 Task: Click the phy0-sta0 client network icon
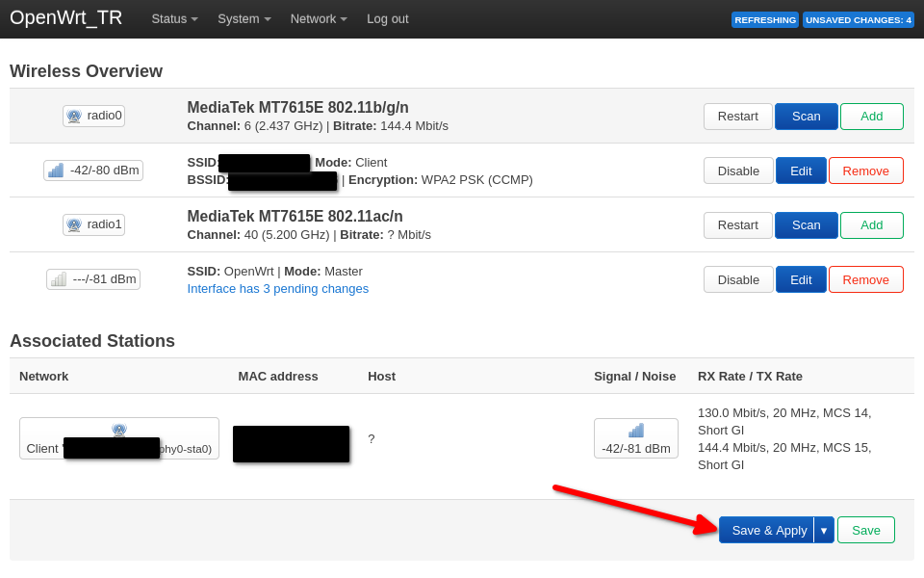pos(118,431)
